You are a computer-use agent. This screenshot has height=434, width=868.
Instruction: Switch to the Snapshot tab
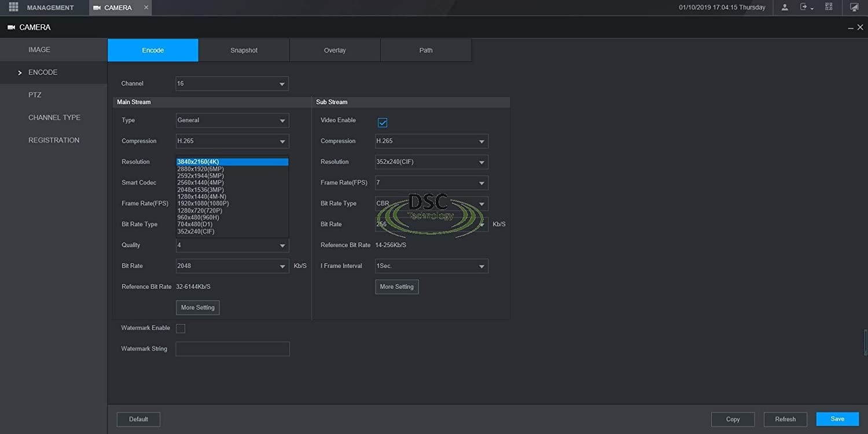tap(244, 50)
